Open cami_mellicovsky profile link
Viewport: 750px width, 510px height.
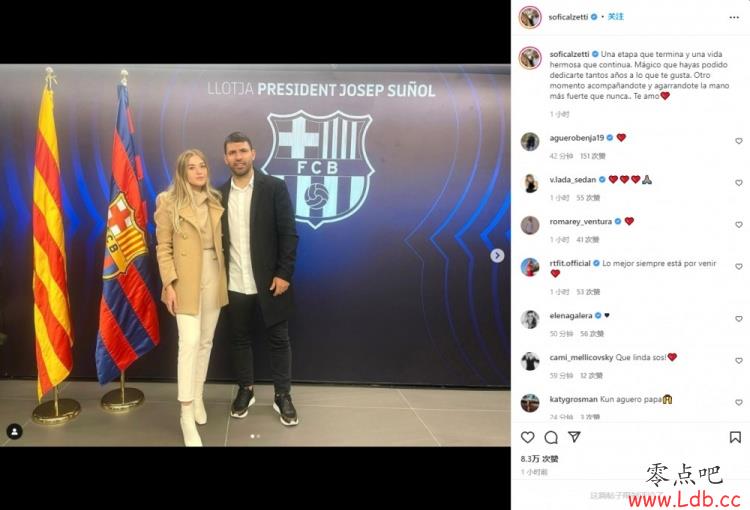(581, 357)
